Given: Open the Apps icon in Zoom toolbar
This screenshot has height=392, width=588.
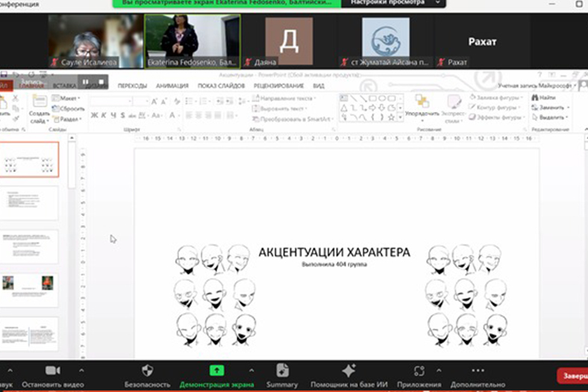Looking at the screenshot, I should click(x=419, y=371).
